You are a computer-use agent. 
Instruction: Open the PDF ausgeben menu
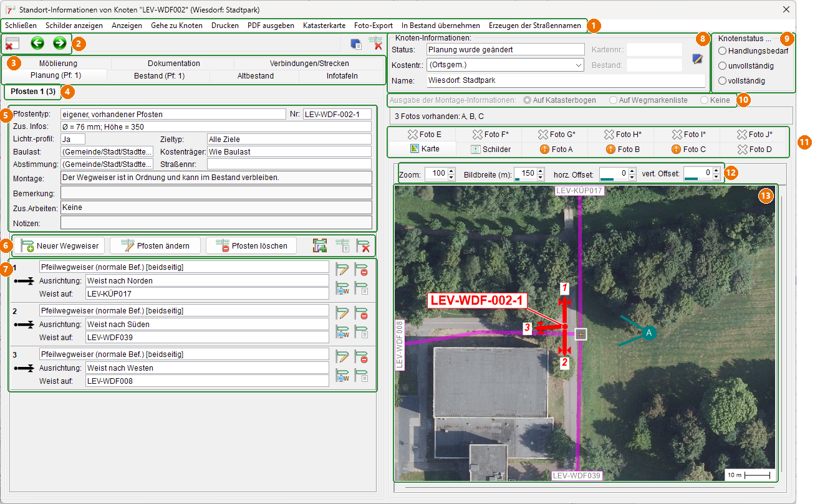pyautogui.click(x=271, y=26)
